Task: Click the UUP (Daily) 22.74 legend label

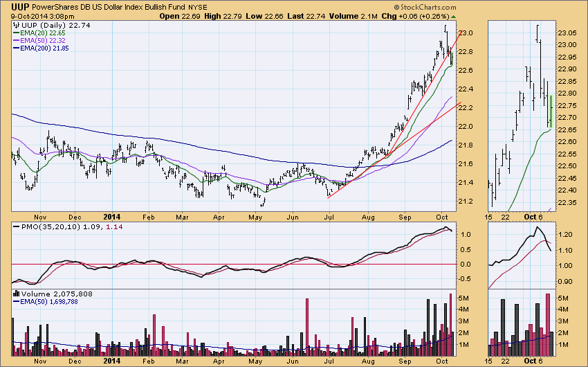Action: pyautogui.click(x=55, y=25)
